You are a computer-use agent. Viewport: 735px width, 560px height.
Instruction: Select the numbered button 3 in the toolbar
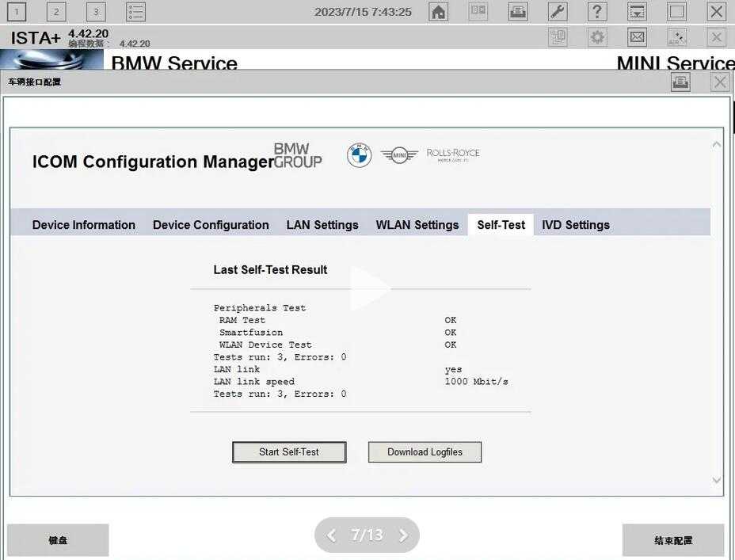[96, 12]
